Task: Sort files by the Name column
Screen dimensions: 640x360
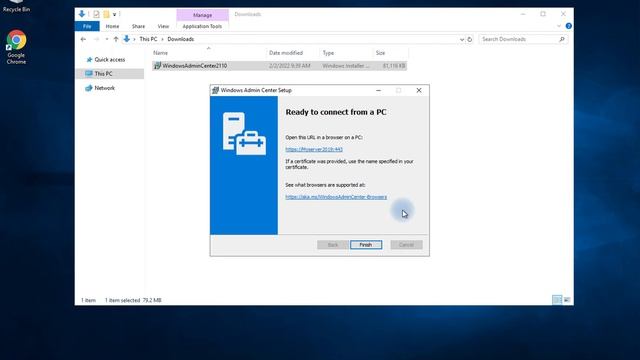Action: [208, 53]
